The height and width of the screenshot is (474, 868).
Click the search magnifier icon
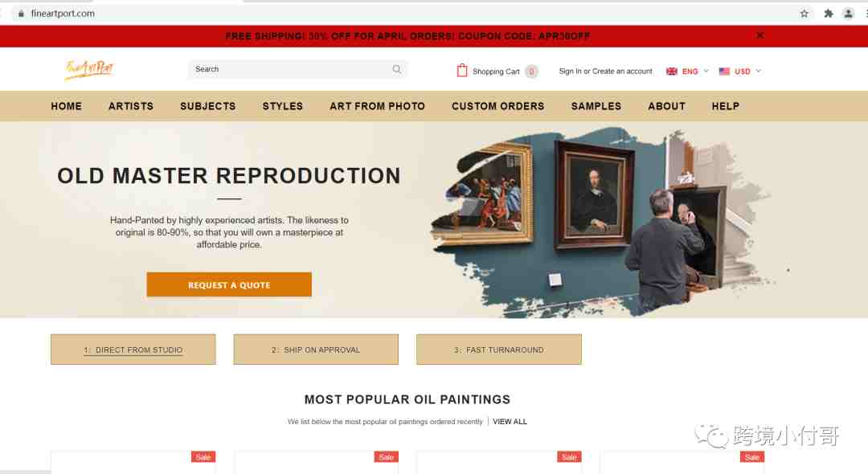397,69
